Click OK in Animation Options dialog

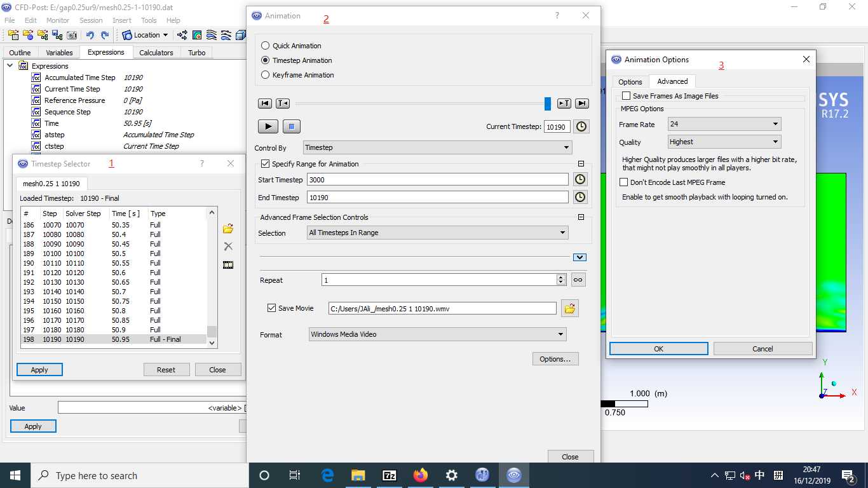coord(659,349)
